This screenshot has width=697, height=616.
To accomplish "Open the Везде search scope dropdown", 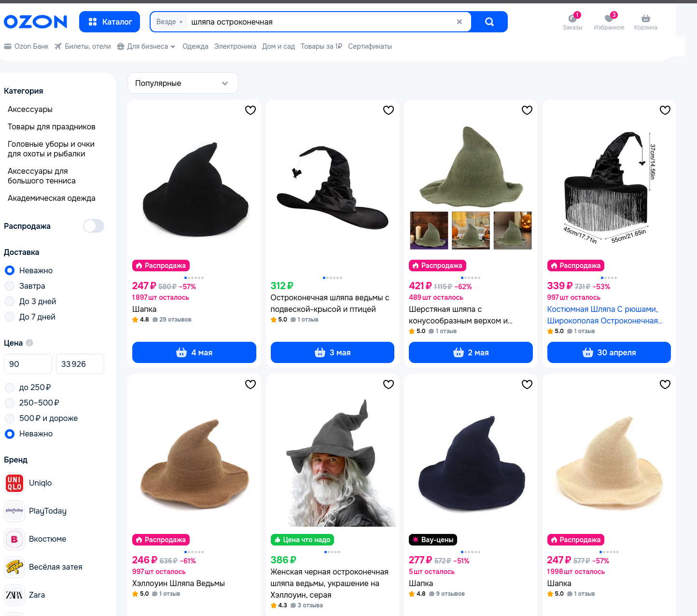I will pos(169,22).
